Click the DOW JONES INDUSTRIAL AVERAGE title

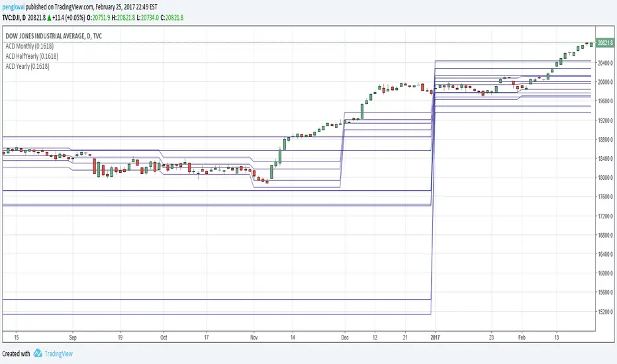click(x=54, y=36)
